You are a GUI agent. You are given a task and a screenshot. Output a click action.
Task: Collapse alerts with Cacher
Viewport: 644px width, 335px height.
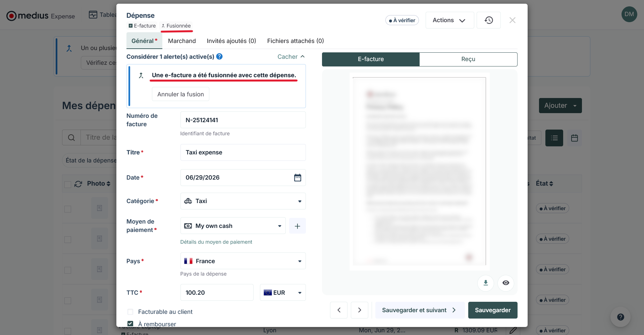click(x=291, y=57)
